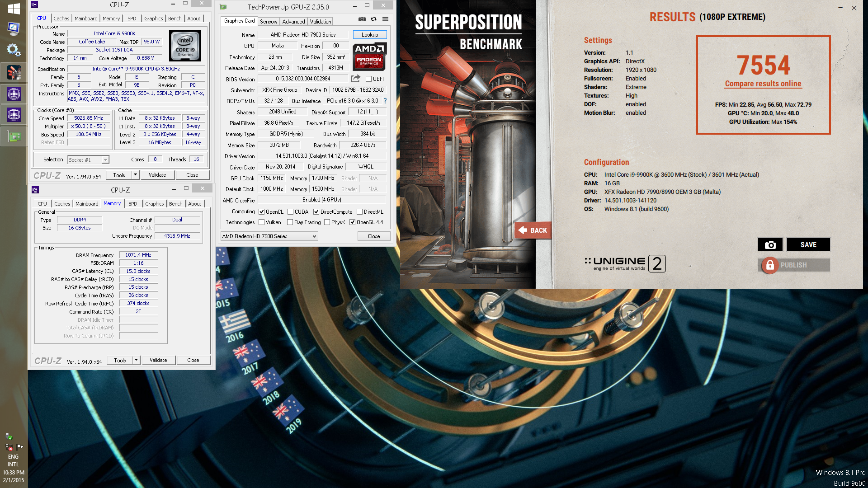
Task: Click the GPU Name field in GPU-Z
Action: click(303, 35)
